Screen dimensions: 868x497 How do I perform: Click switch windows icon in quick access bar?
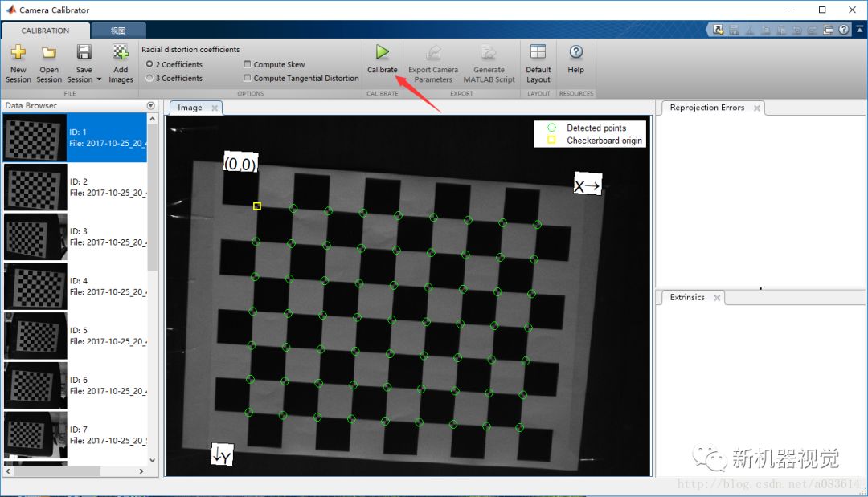828,30
